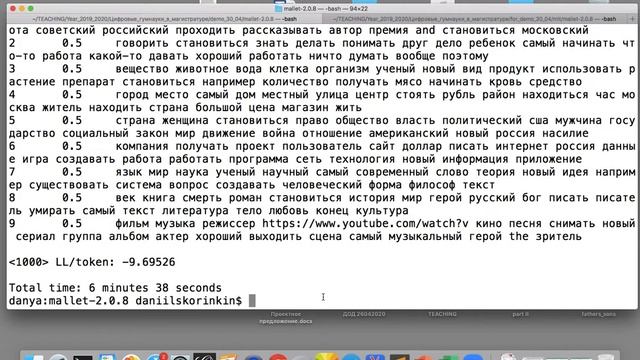Click the word 'говорить' starting topic 2

142,43
